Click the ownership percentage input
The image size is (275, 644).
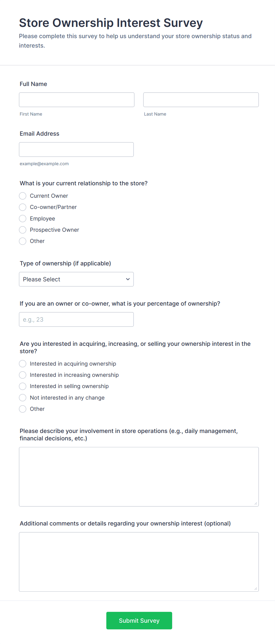(x=76, y=319)
